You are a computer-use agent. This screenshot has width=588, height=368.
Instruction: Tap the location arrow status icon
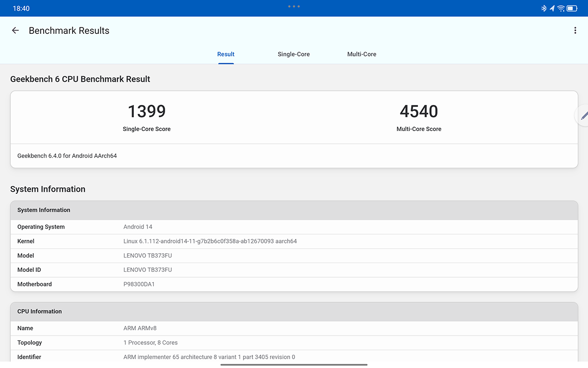point(552,8)
